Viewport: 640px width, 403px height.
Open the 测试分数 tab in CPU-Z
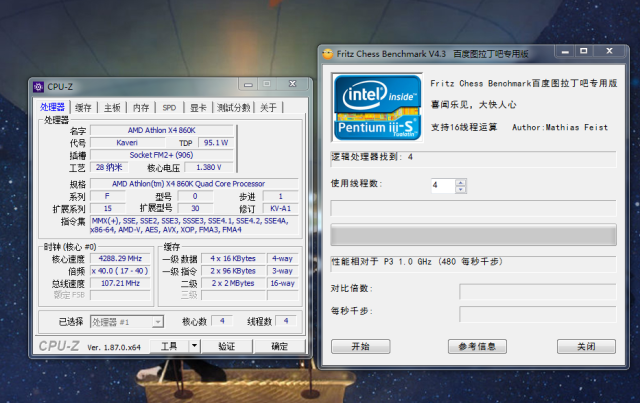pos(233,107)
